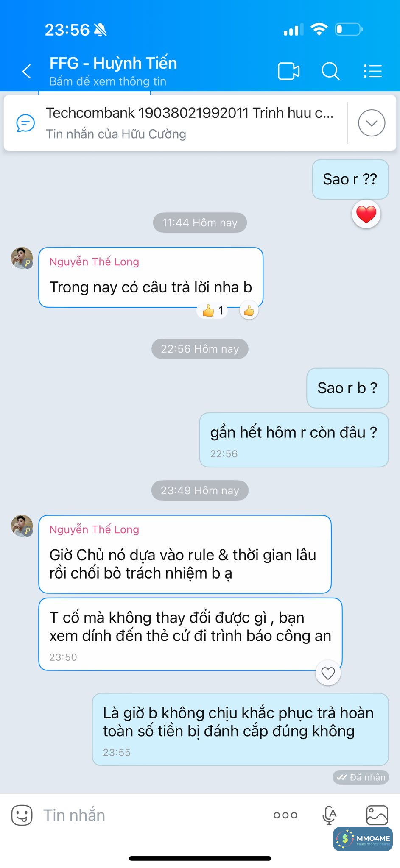The height and width of the screenshot is (868, 400).
Task: Tap the thumbs-up react button on Long's message
Action: [x=249, y=311]
